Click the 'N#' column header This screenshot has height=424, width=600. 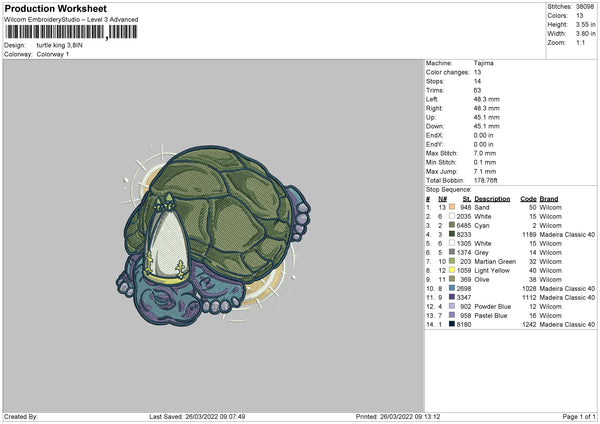coord(442,199)
